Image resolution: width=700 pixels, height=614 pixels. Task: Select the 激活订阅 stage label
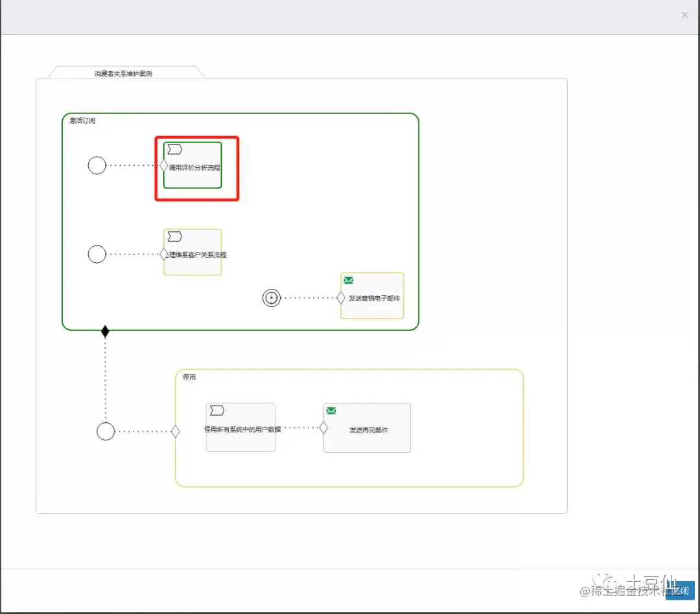(82, 120)
